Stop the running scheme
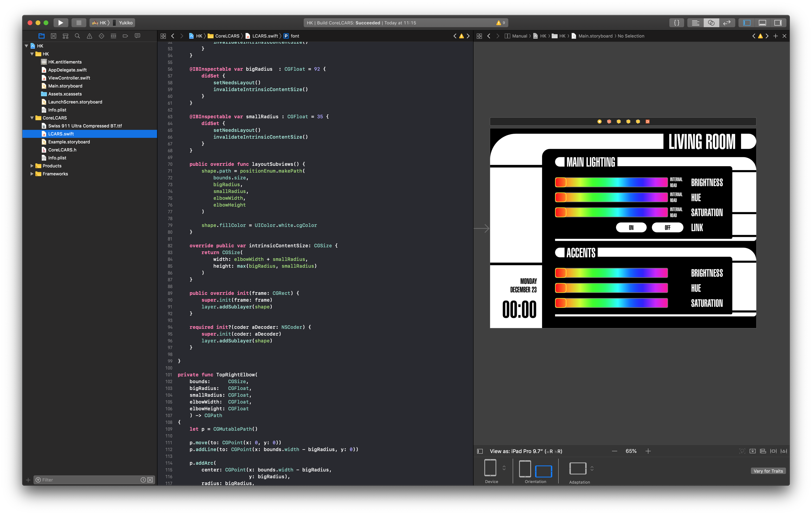This screenshot has height=515, width=812. point(79,23)
